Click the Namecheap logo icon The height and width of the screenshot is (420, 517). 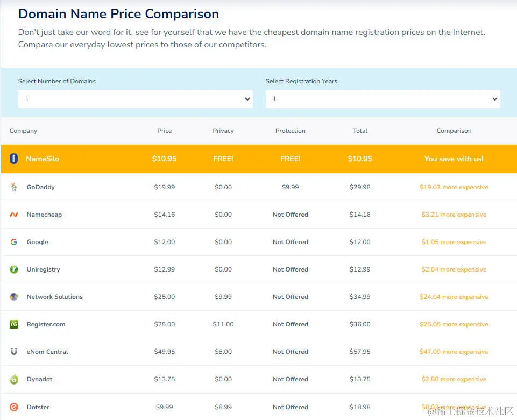[x=14, y=215]
